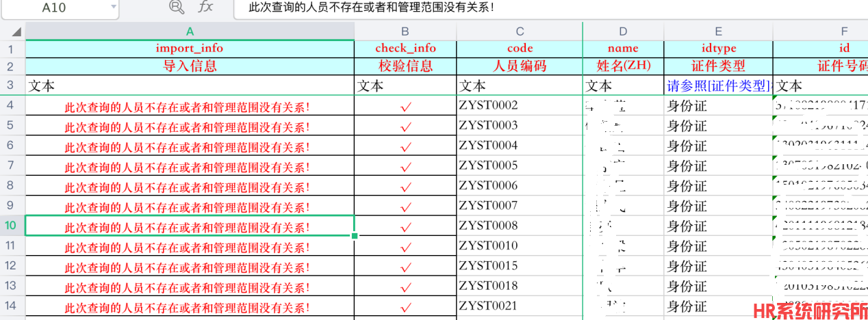868x320 pixels.
Task: Click cell ZYST0010
Action: (520, 245)
